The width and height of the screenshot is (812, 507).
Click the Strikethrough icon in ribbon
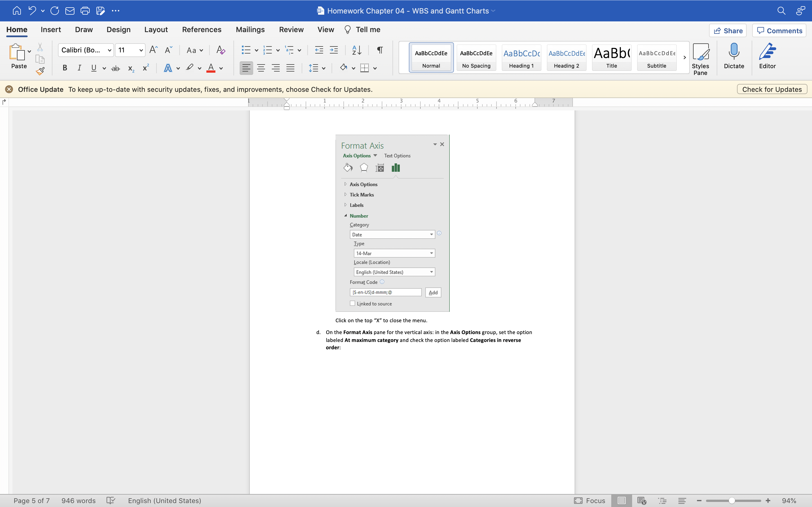click(114, 68)
